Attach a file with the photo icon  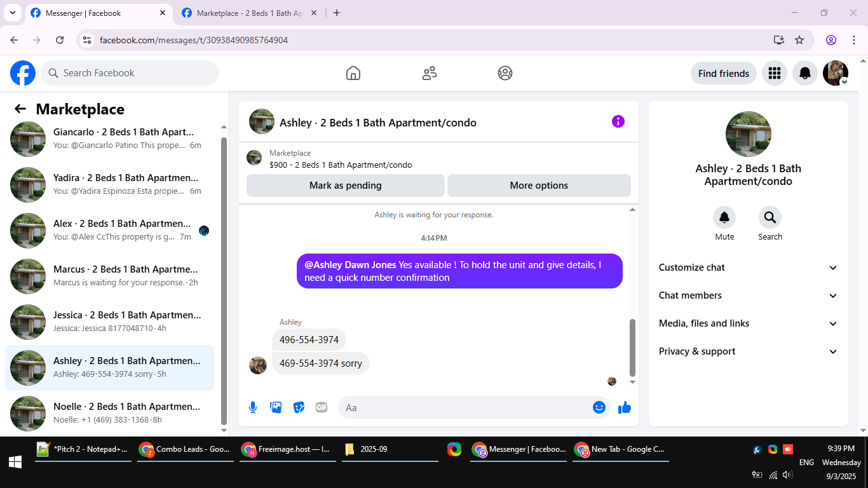[276, 407]
